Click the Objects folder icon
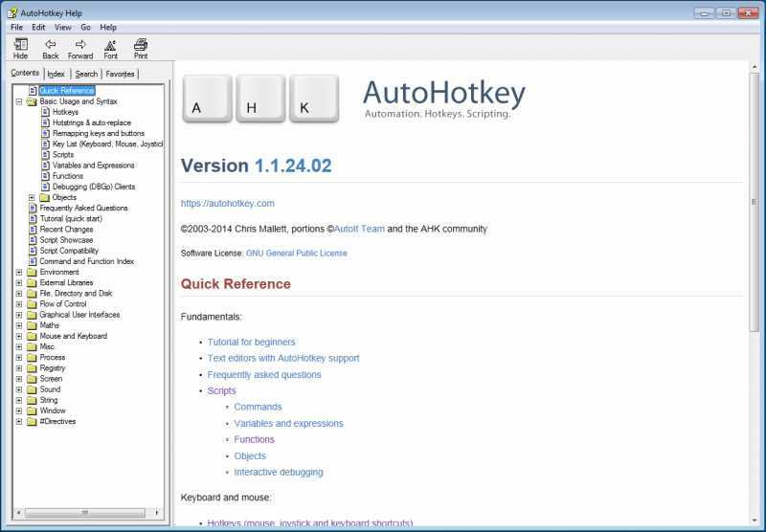The image size is (766, 532). tap(45, 198)
